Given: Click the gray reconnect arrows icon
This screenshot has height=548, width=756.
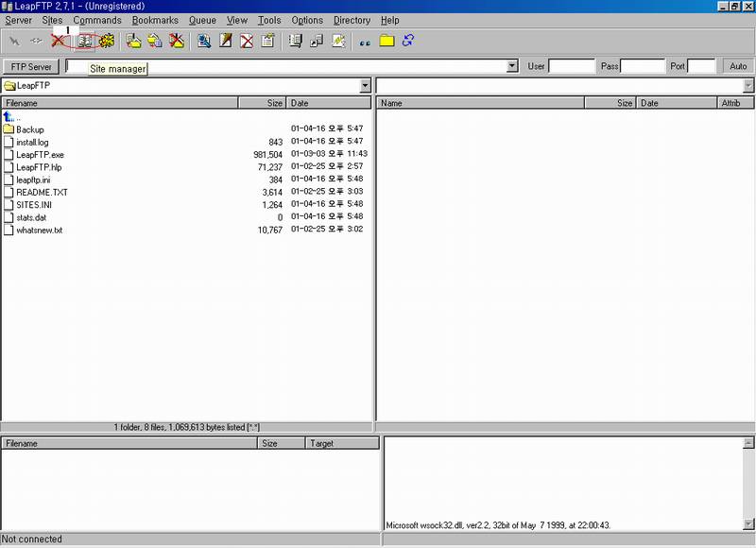Looking at the screenshot, I should point(36,41).
